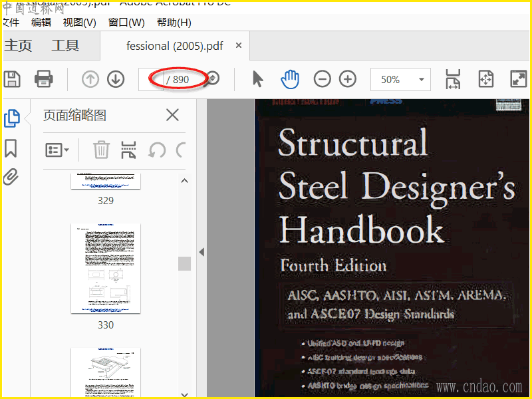
Task: Select the page 330 thumbnail
Action: click(106, 269)
